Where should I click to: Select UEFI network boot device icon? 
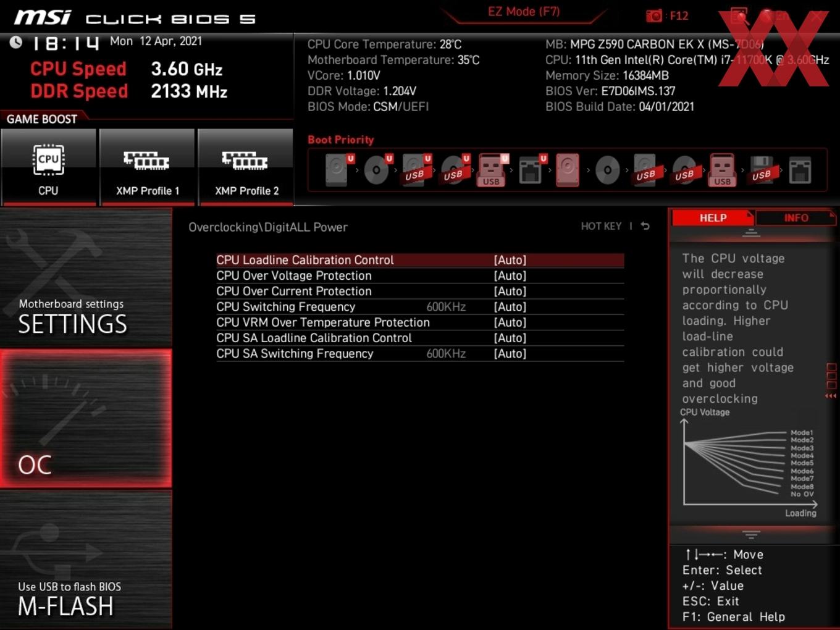[x=532, y=170]
